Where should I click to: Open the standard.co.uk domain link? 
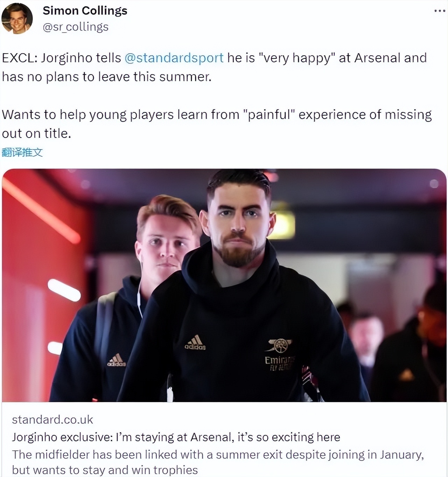[52, 420]
